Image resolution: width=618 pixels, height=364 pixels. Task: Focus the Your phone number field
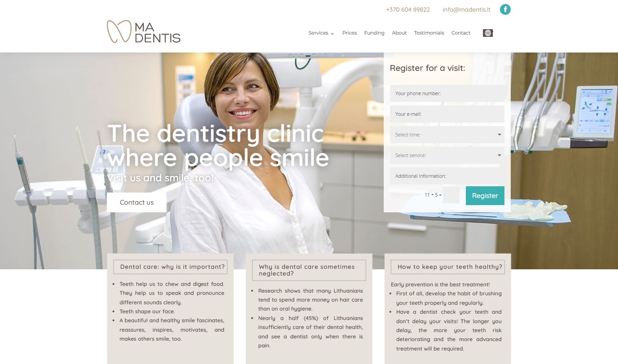tap(447, 93)
